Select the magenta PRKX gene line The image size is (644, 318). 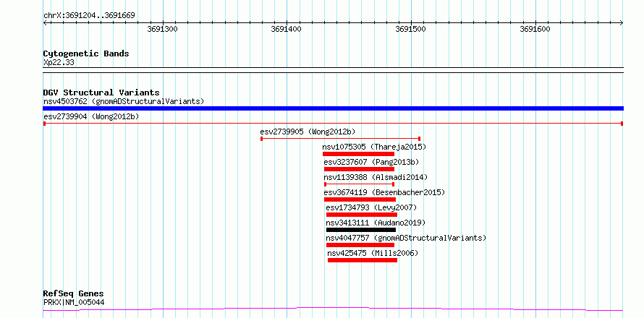click(333, 309)
